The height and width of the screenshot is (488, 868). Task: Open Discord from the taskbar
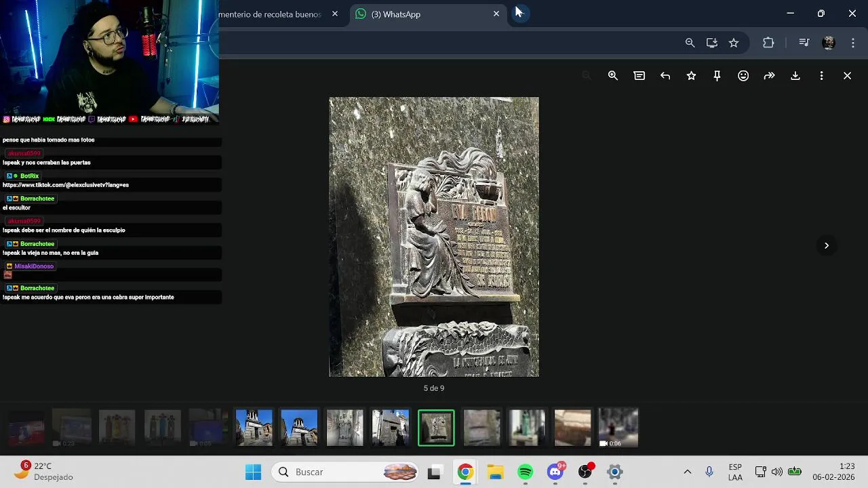(555, 471)
